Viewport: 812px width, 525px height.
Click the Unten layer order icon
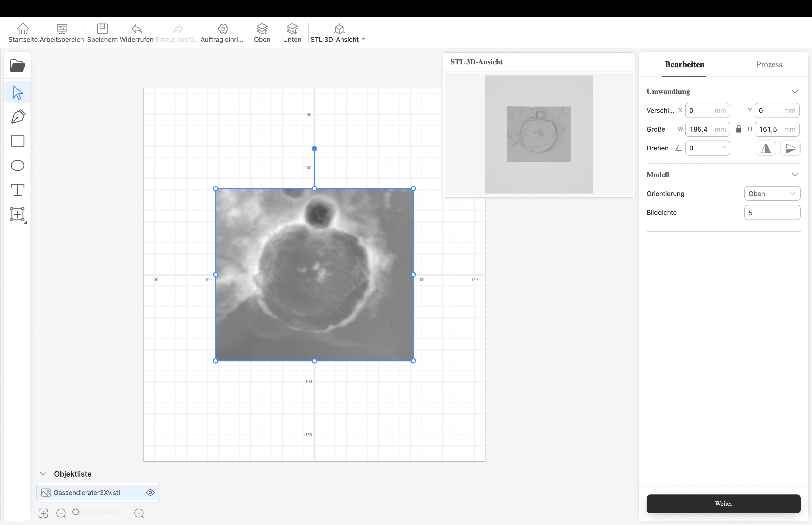[292, 29]
